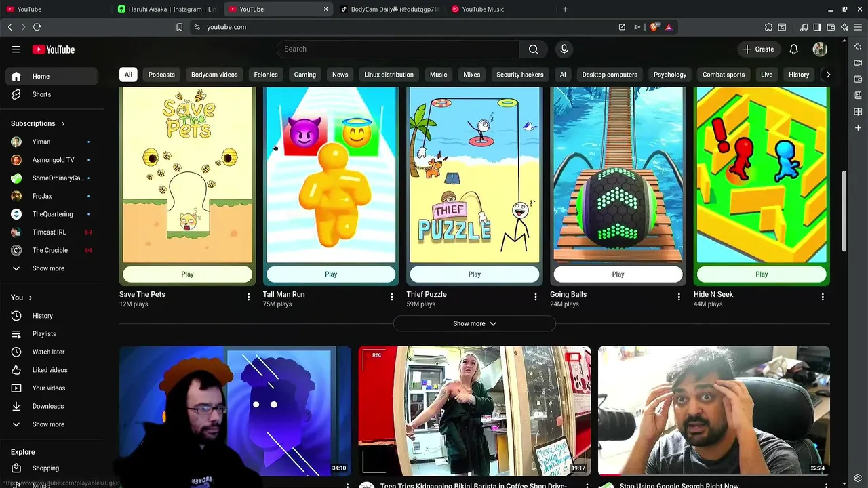The image size is (868, 488).
Task: Open options for Tall Man Run
Action: click(x=391, y=297)
